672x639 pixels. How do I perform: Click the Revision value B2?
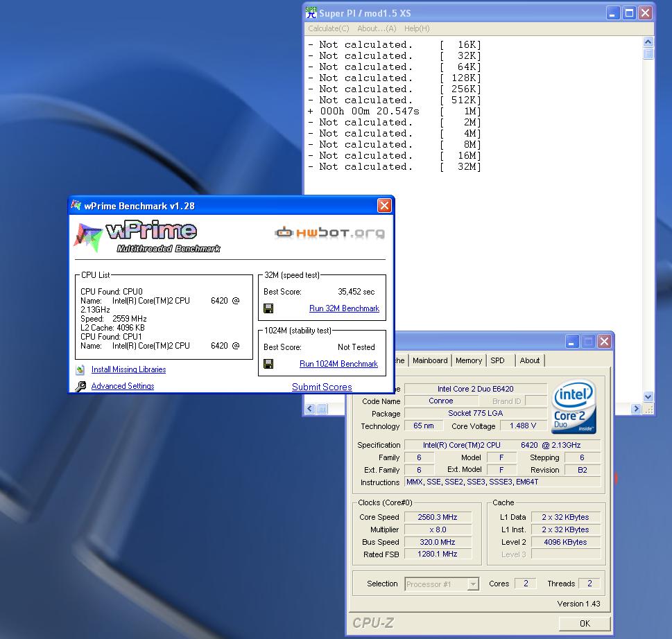pos(583,470)
